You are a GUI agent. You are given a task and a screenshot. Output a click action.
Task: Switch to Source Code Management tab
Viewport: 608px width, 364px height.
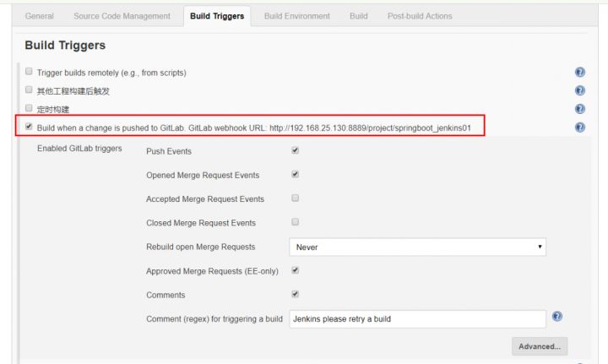pyautogui.click(x=122, y=16)
